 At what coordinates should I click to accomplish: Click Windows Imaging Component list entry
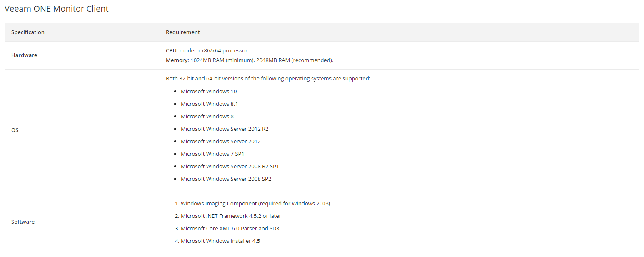[255, 203]
